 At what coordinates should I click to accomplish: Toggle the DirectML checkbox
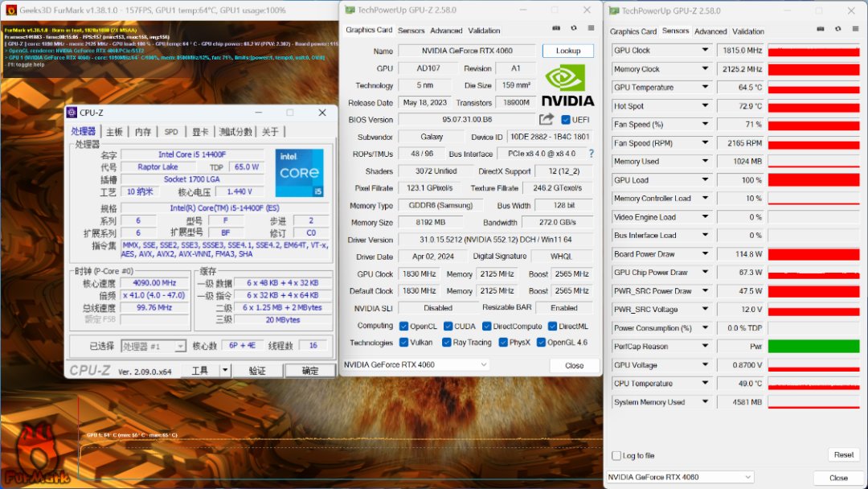click(552, 327)
